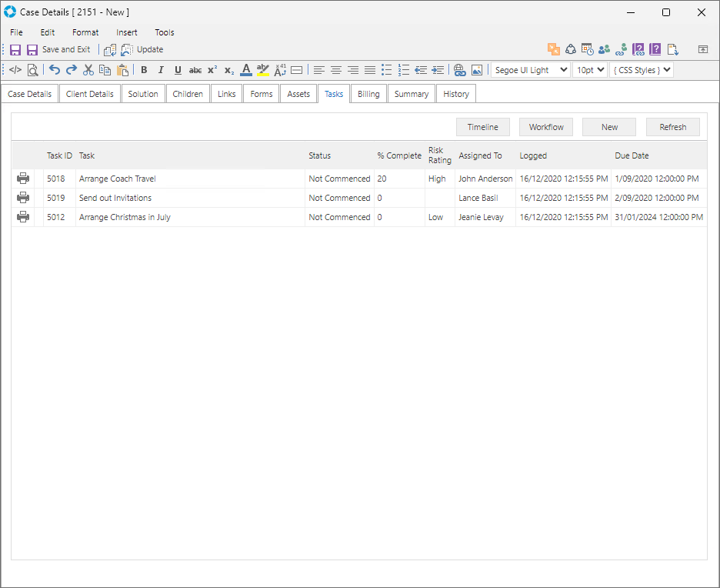Image resolution: width=720 pixels, height=588 pixels.
Task: Click the calendar with clock icon
Action: (587, 49)
